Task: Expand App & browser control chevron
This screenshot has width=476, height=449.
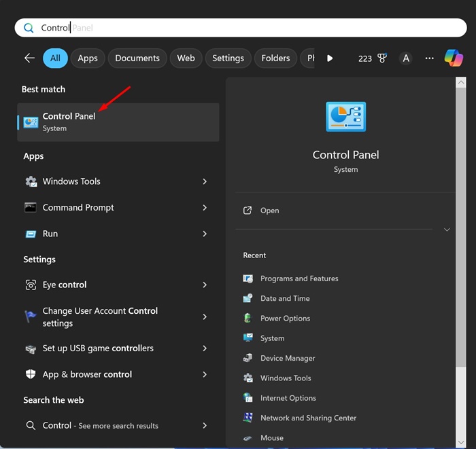Action: [205, 374]
